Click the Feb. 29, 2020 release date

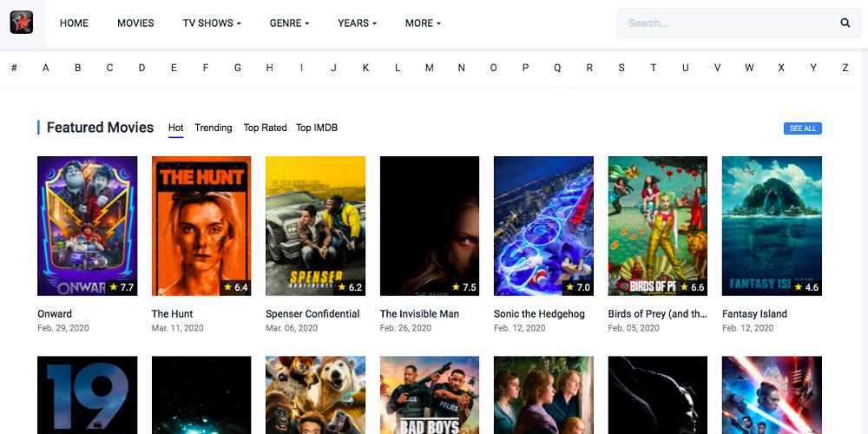(63, 328)
